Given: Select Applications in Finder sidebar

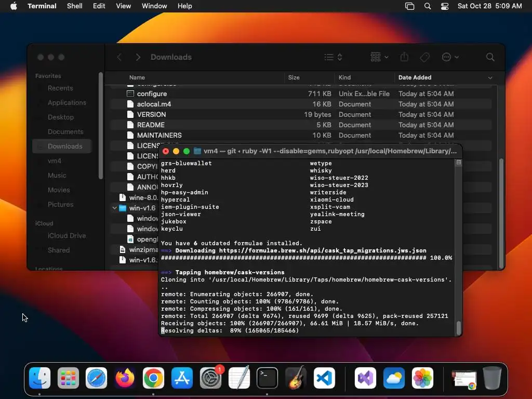Looking at the screenshot, I should tap(62, 102).
